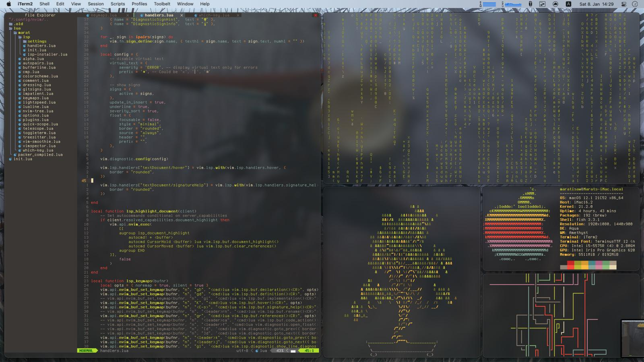Click the Lua file icon beside init.lua at tree root
Viewport: 644px width, 362px height.
click(x=11, y=159)
